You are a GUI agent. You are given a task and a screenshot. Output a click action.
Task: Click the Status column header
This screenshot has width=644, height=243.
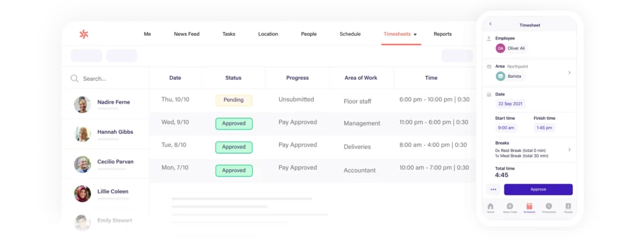pyautogui.click(x=233, y=78)
